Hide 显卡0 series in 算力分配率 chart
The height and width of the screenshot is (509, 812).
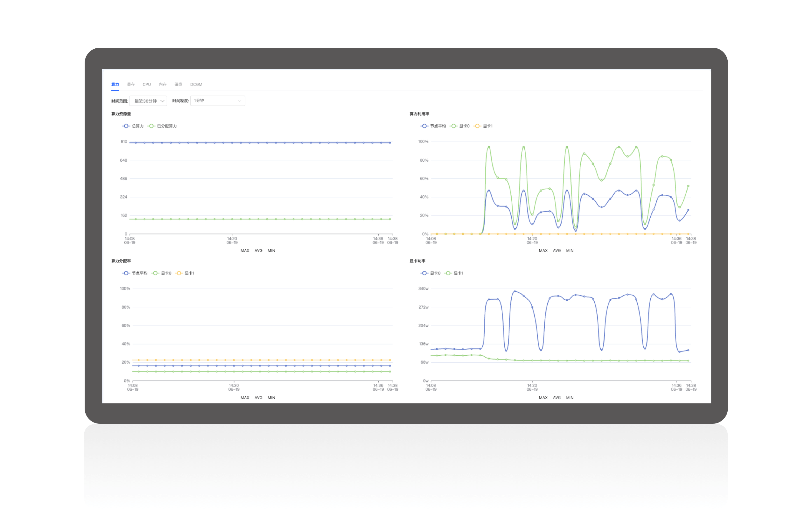pos(155,273)
